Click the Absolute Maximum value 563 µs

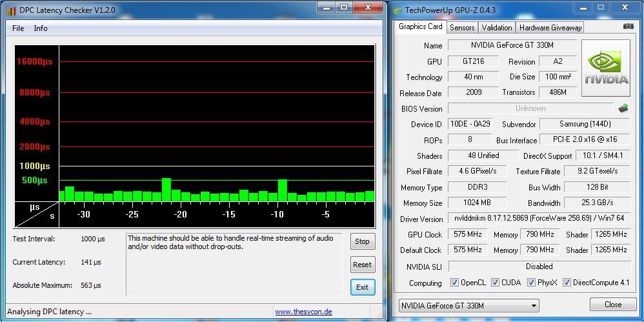(91, 285)
